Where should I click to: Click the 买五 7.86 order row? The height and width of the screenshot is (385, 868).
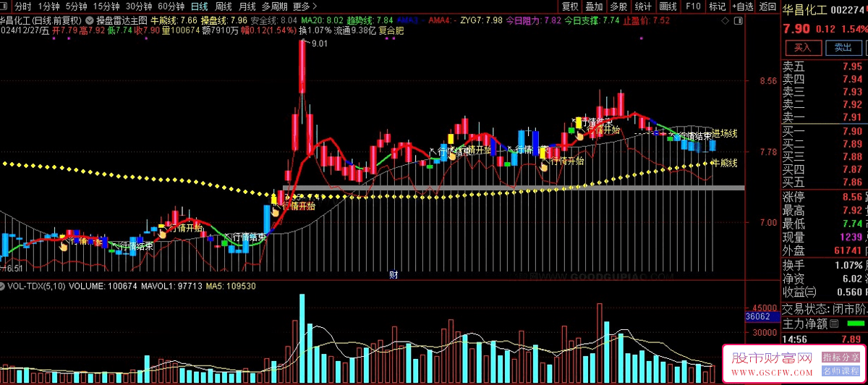(x=824, y=182)
